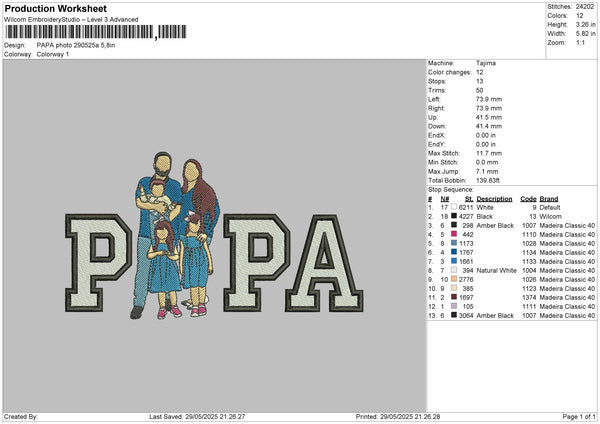600x424 pixels.
Task: Click the Default brand entry in row 1
Action: 550,207
